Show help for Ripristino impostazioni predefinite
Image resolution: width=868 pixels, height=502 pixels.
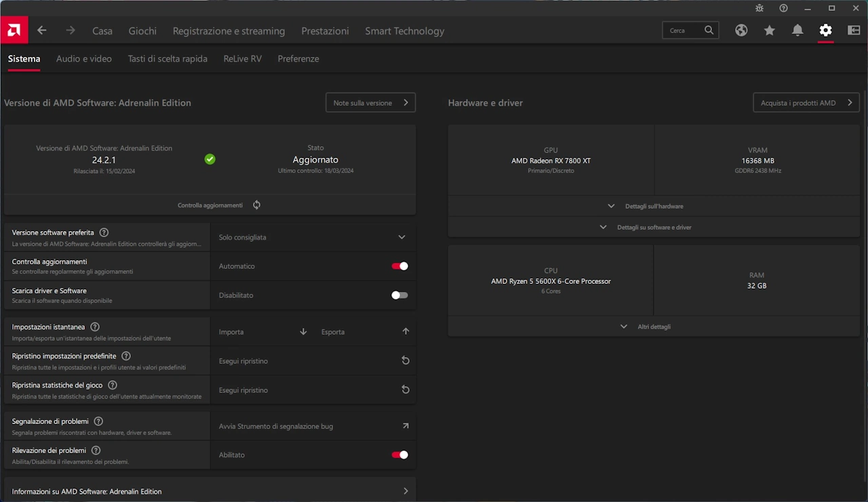coord(126,356)
